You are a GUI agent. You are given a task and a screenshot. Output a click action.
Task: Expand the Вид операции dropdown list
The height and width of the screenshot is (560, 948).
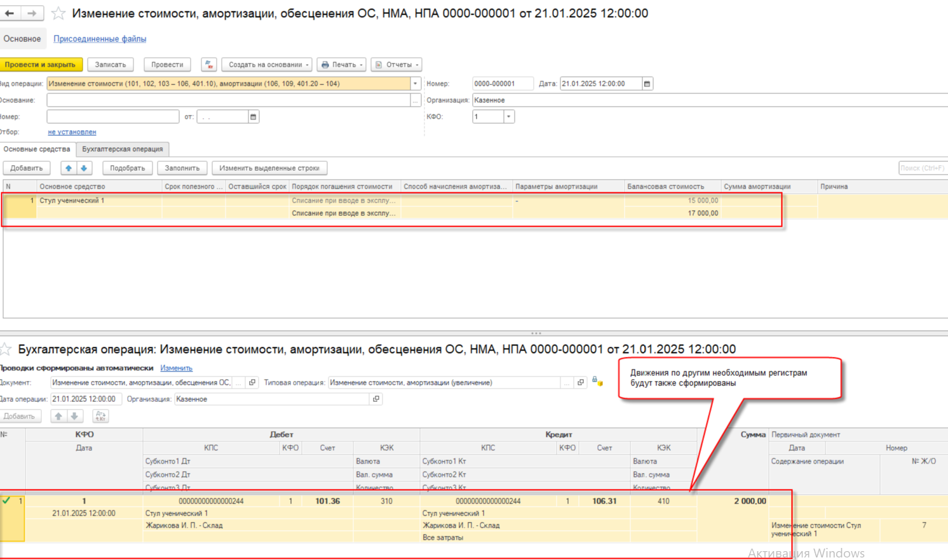tap(416, 84)
